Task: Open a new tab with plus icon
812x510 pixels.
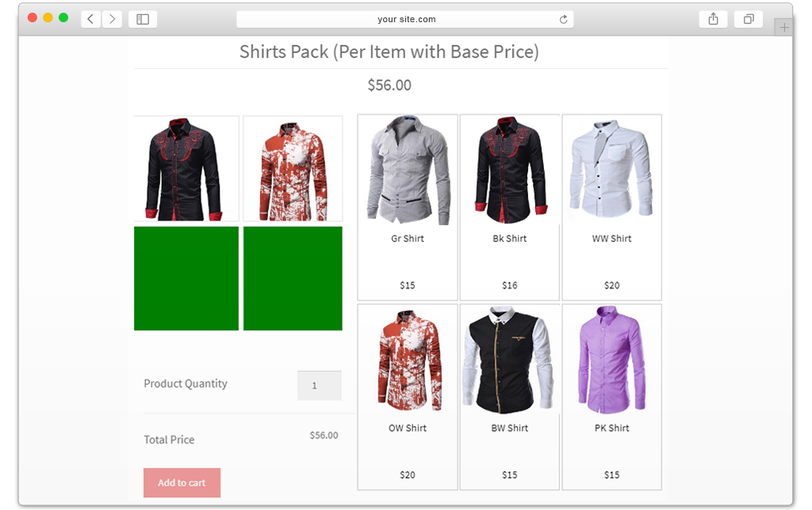Action: coord(784,28)
